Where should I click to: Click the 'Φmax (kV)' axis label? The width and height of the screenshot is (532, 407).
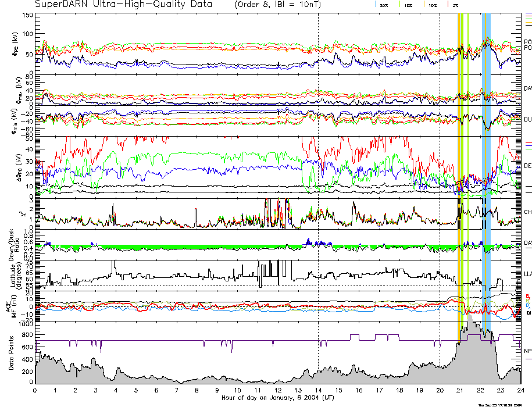18,91
